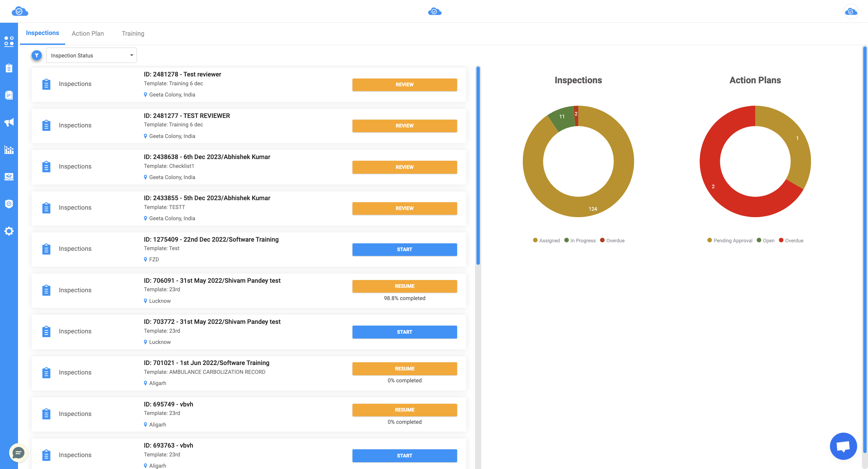Click the cloud sync icon top-left

click(20, 11)
